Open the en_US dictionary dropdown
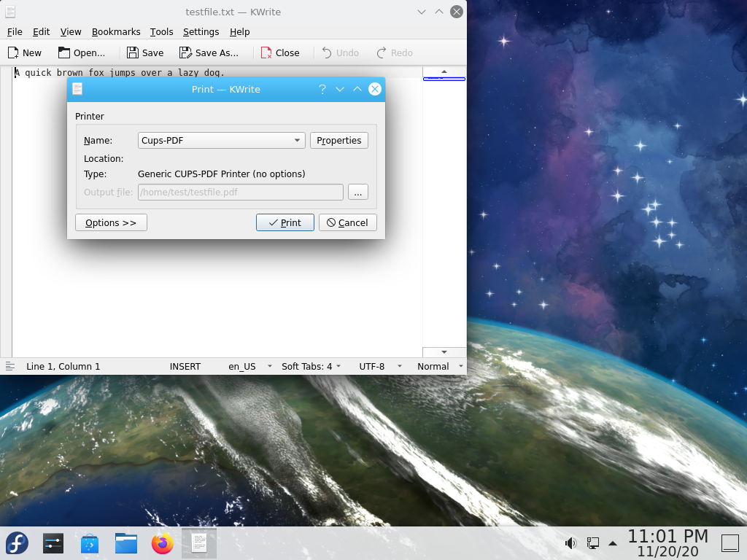This screenshot has height=560, width=747. click(249, 366)
